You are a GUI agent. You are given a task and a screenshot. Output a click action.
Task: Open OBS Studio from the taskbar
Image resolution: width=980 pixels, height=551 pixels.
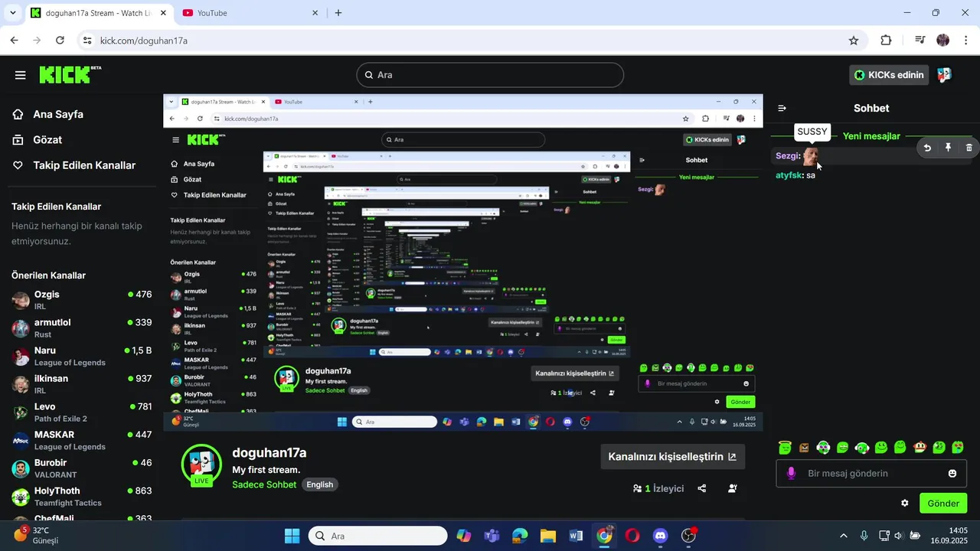tap(688, 536)
